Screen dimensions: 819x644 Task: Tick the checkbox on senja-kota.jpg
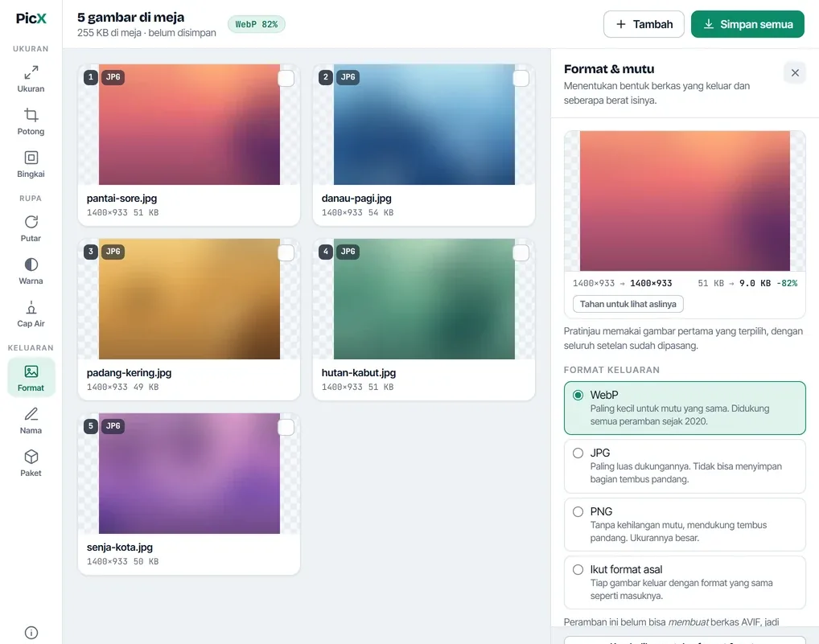click(x=286, y=428)
